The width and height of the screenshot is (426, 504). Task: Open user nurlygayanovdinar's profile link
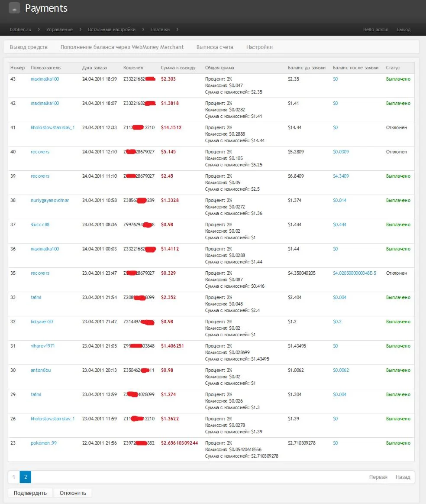tap(50, 201)
